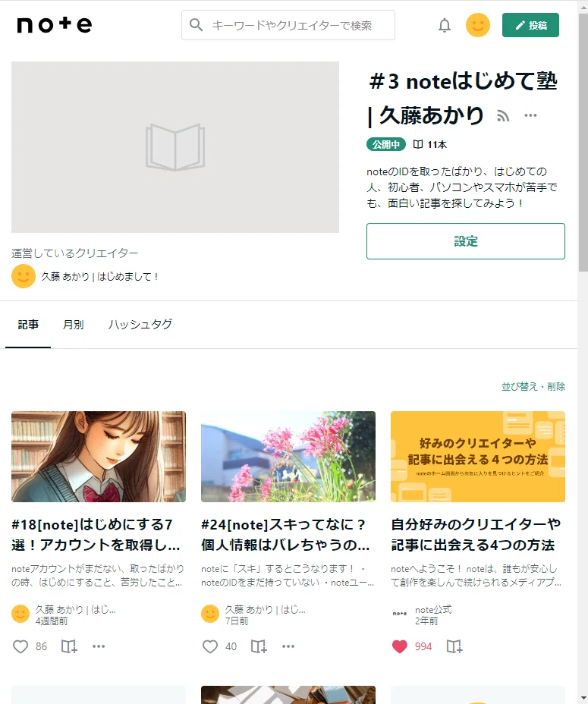
Task: Click the 4週間前 timestamp
Action: pos(52,621)
